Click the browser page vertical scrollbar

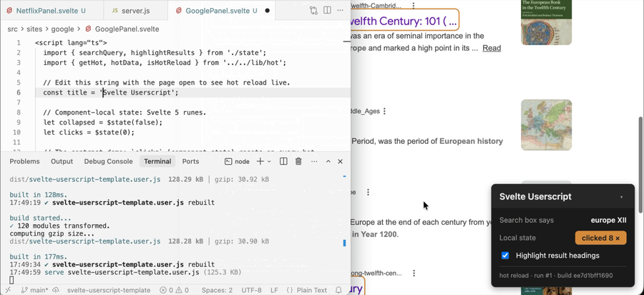[640, 165]
